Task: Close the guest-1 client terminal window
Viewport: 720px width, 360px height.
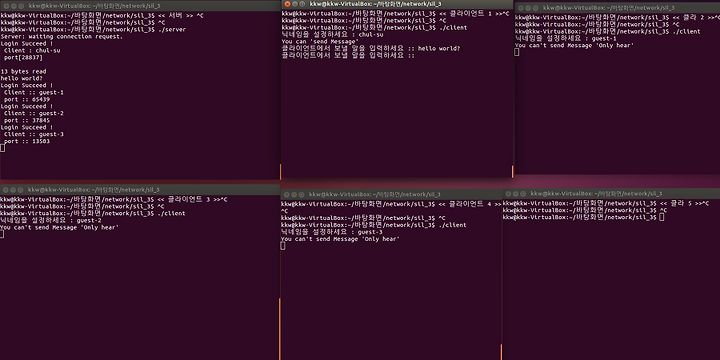Action: 521,8
